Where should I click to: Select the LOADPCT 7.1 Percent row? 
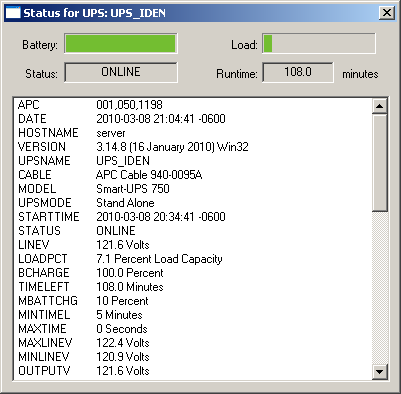(x=193, y=259)
